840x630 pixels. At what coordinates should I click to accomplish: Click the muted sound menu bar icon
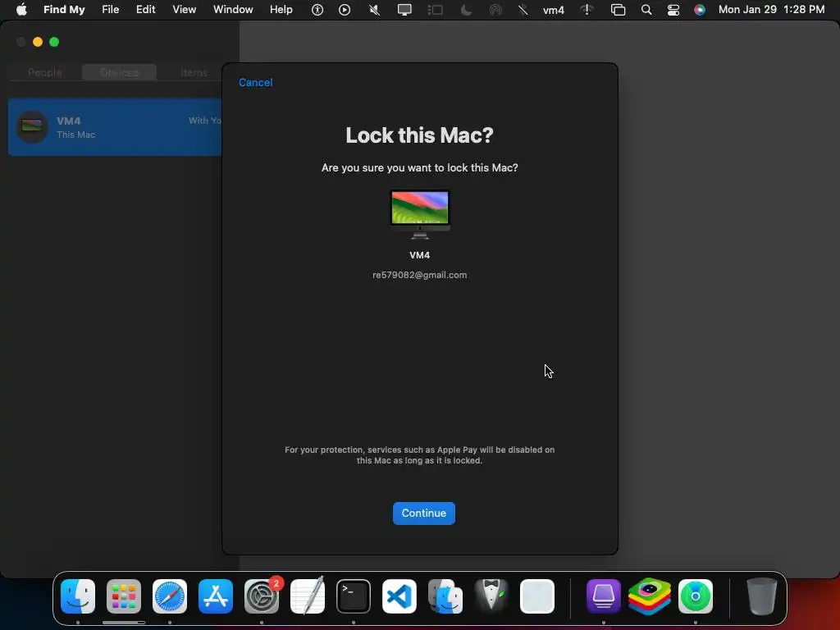coord(374,10)
